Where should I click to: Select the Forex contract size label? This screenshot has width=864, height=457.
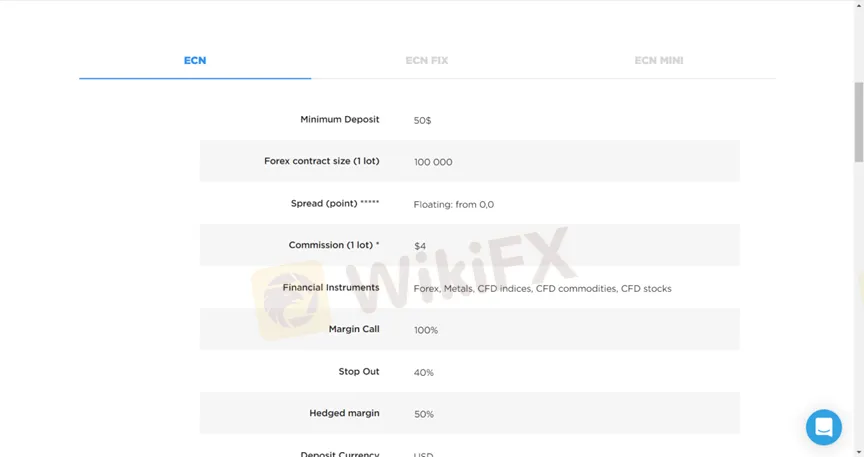[321, 161]
